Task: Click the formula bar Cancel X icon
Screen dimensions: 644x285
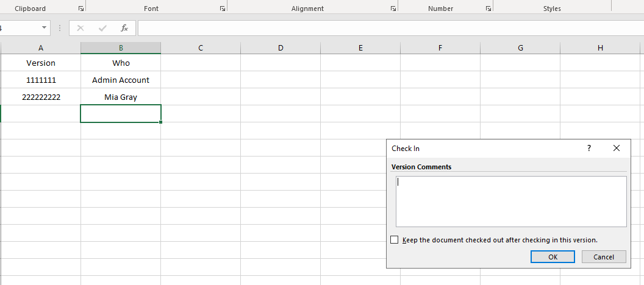Action: pyautogui.click(x=80, y=28)
